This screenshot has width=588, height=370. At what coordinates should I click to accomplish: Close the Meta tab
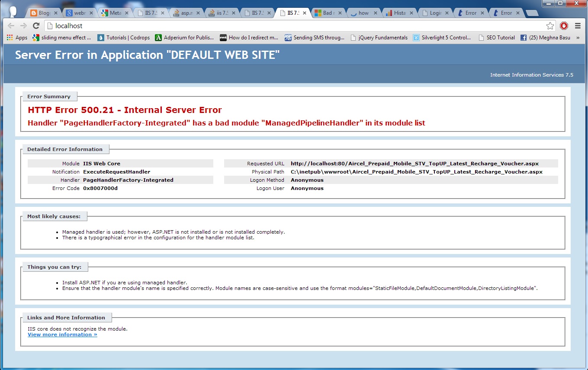(126, 13)
